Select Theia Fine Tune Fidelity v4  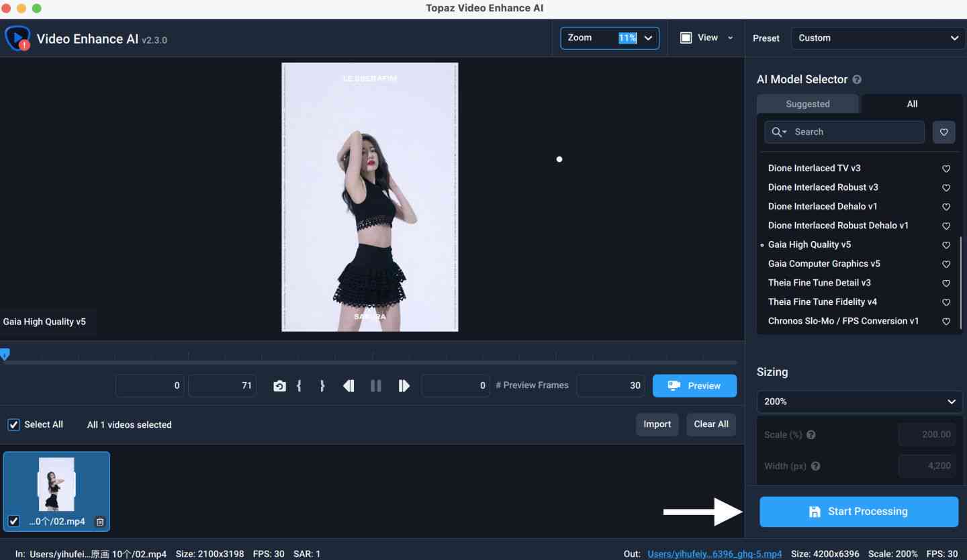pos(822,302)
